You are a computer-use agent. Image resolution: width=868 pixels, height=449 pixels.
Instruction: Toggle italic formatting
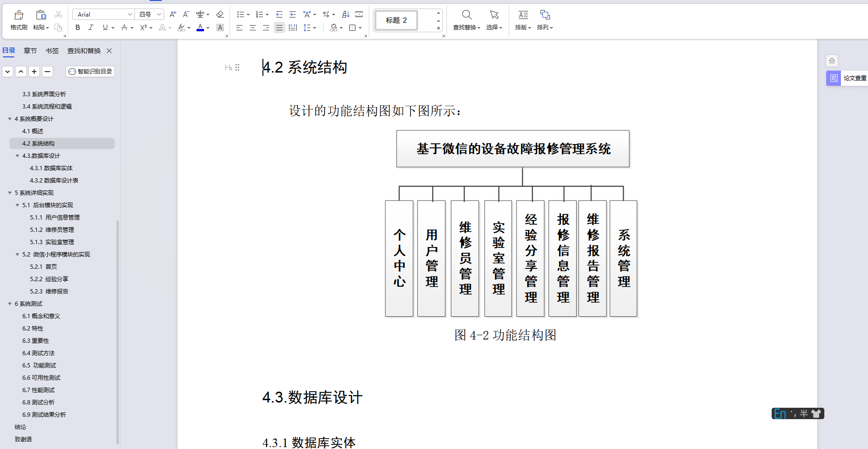click(x=91, y=27)
